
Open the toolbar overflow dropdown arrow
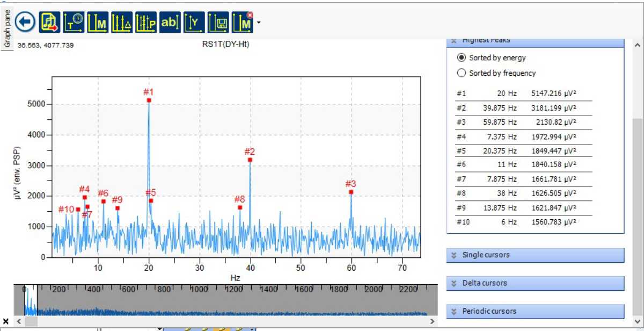point(259,23)
